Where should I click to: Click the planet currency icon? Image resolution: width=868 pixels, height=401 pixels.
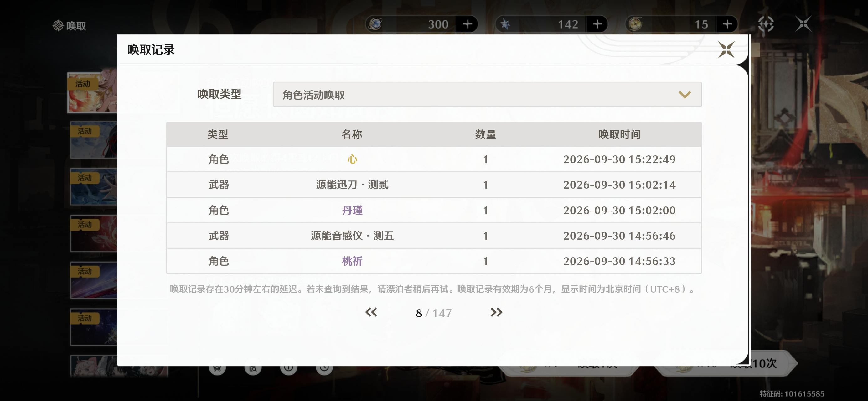(375, 24)
